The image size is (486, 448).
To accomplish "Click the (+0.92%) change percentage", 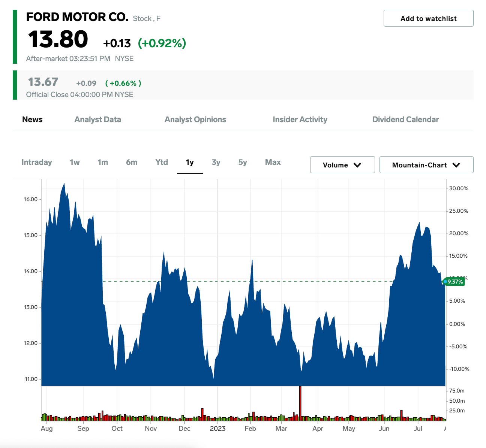I will (162, 43).
